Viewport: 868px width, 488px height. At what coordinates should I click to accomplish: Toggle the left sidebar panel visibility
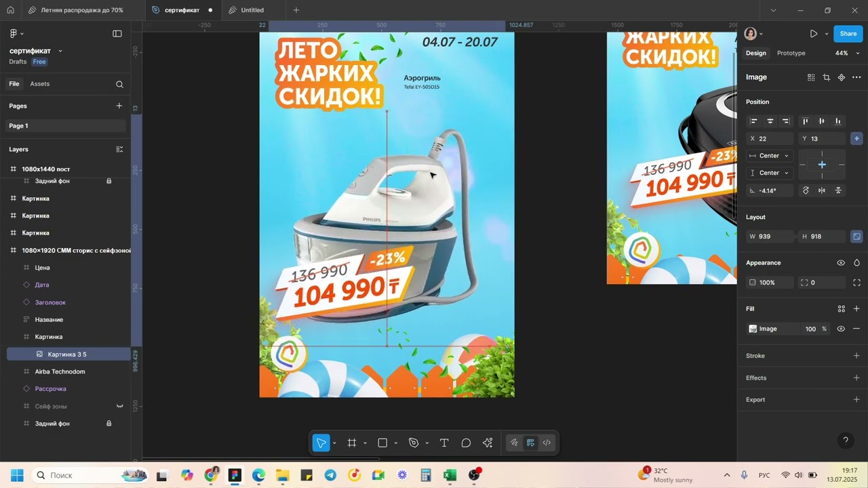pyautogui.click(x=117, y=33)
